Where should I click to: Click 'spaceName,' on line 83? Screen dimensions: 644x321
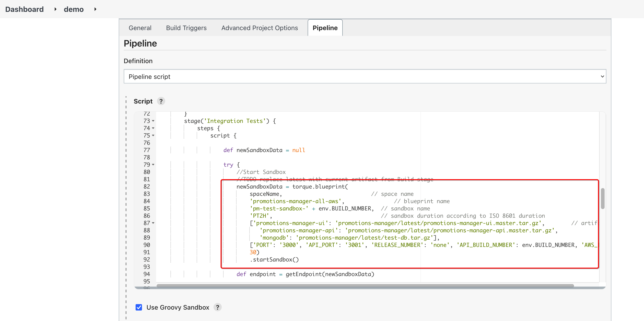[x=266, y=194]
